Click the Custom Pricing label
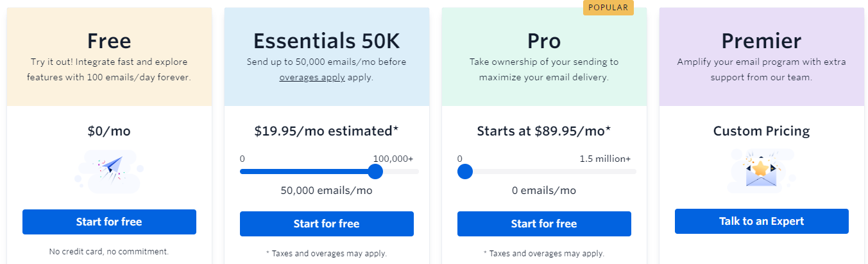868x264 pixels. [x=761, y=131]
